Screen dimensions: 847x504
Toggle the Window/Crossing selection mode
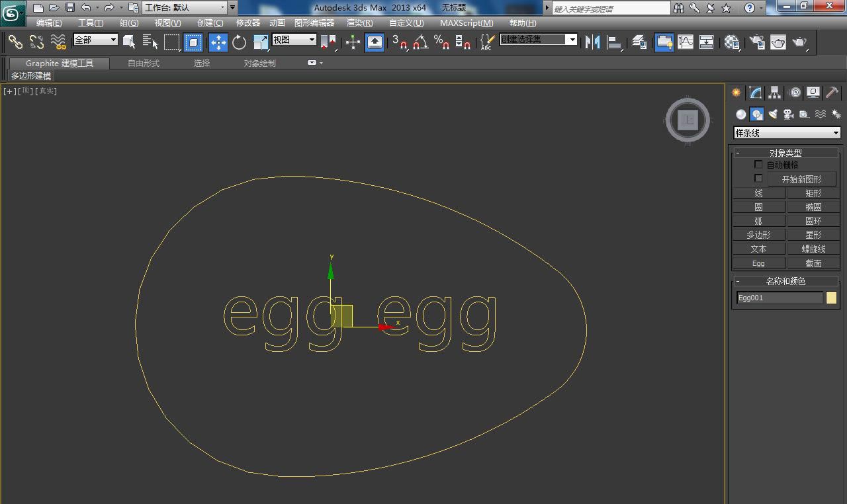[x=193, y=42]
